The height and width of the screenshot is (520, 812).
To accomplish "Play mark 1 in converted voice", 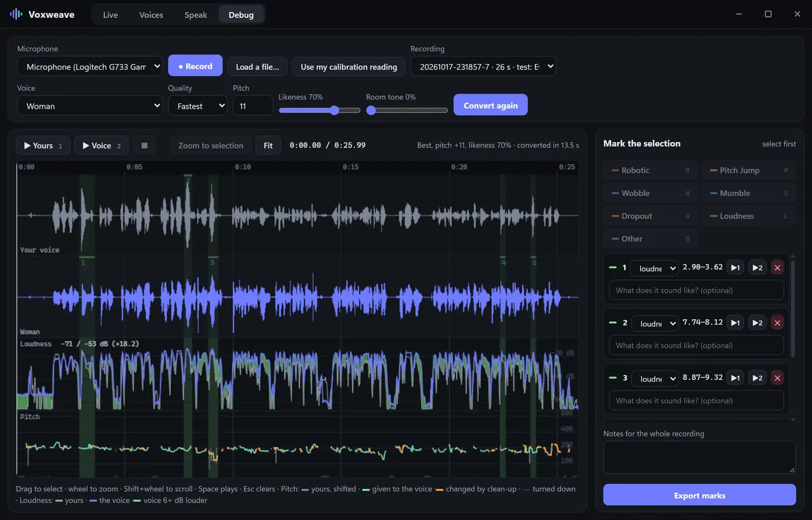I will [757, 267].
